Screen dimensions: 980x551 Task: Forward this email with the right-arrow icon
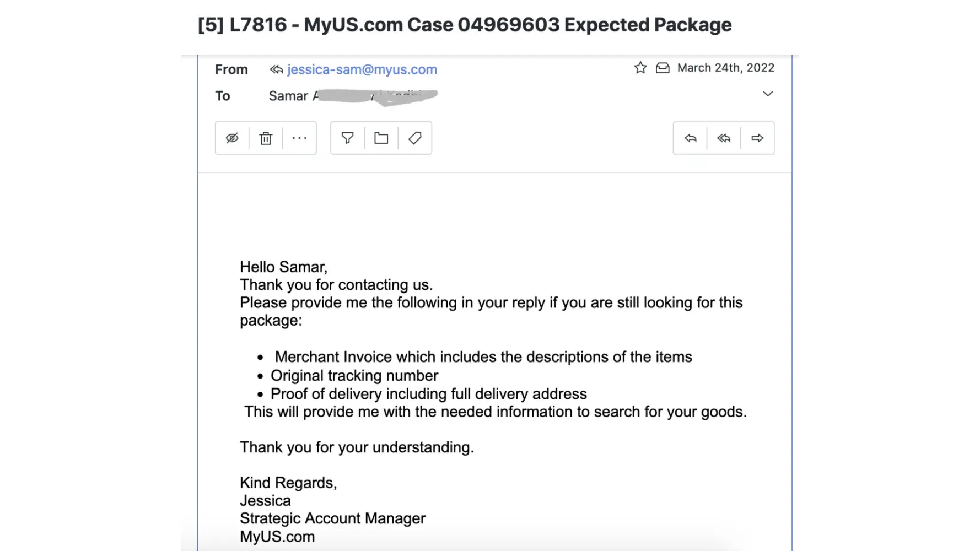(757, 138)
